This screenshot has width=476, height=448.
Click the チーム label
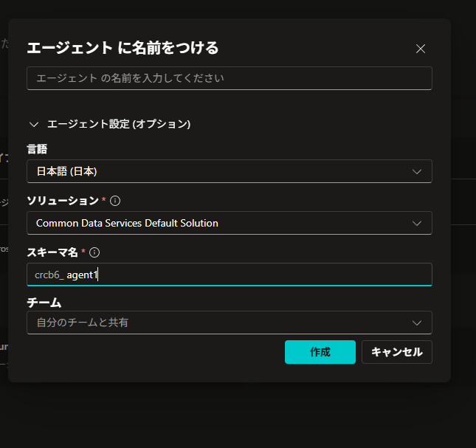pyautogui.click(x=44, y=303)
